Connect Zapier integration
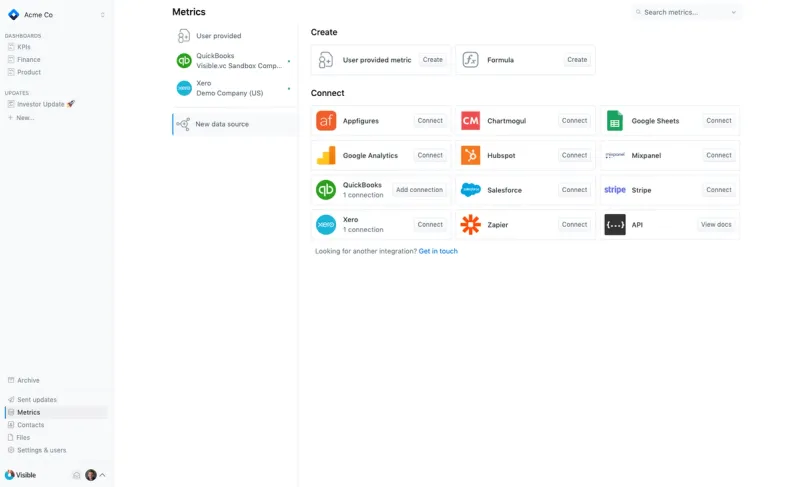The image size is (800, 487). (x=574, y=225)
